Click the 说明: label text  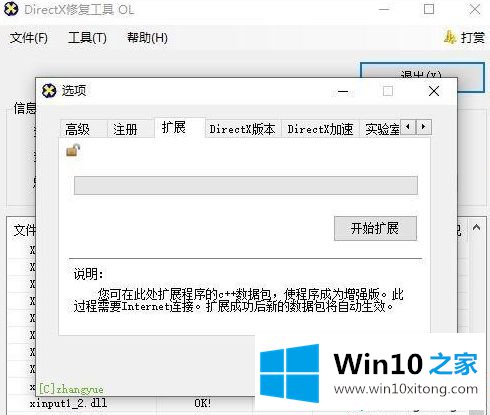[88, 274]
